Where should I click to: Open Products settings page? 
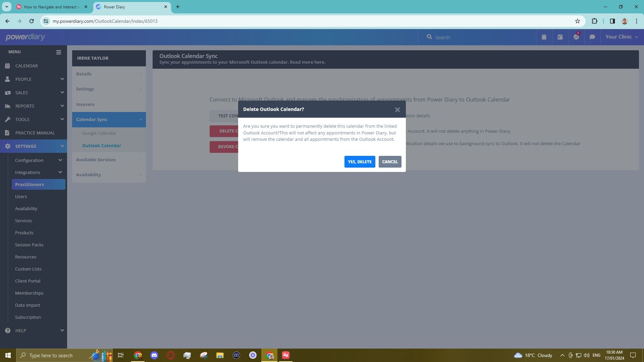tap(24, 233)
